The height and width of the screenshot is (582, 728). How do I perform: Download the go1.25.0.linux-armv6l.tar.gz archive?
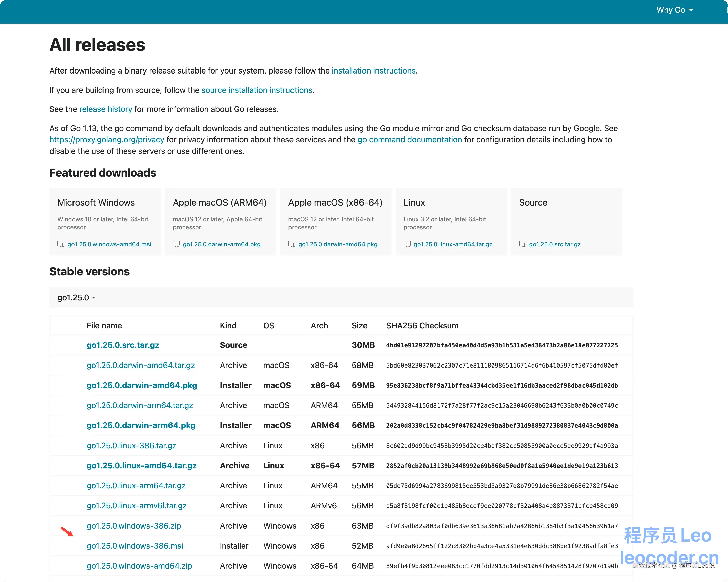[136, 506]
